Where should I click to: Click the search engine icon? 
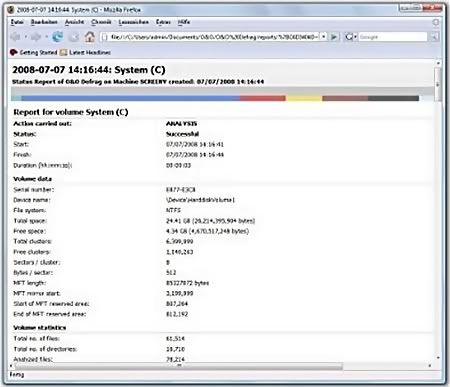pos(349,37)
